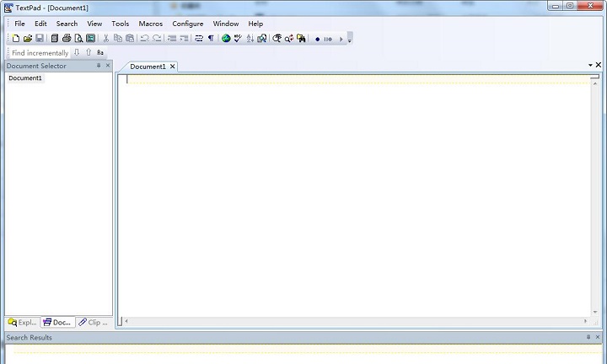607x364 pixels.
Task: Click the Print icon
Action: click(x=67, y=38)
